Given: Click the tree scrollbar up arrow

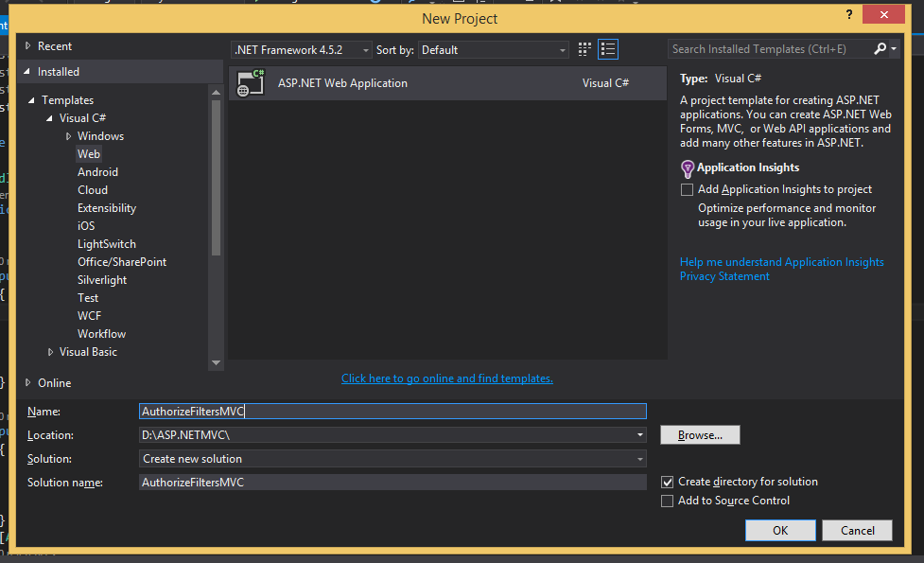Looking at the screenshot, I should pyautogui.click(x=216, y=92).
